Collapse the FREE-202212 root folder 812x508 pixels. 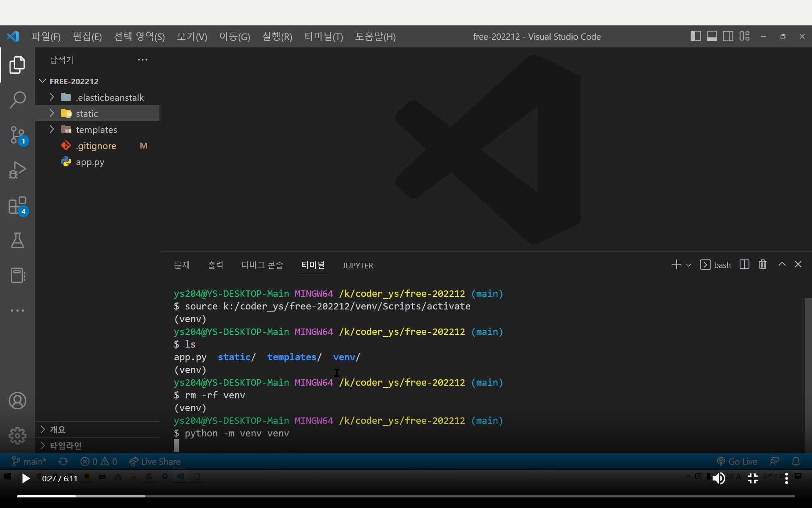tap(97, 81)
